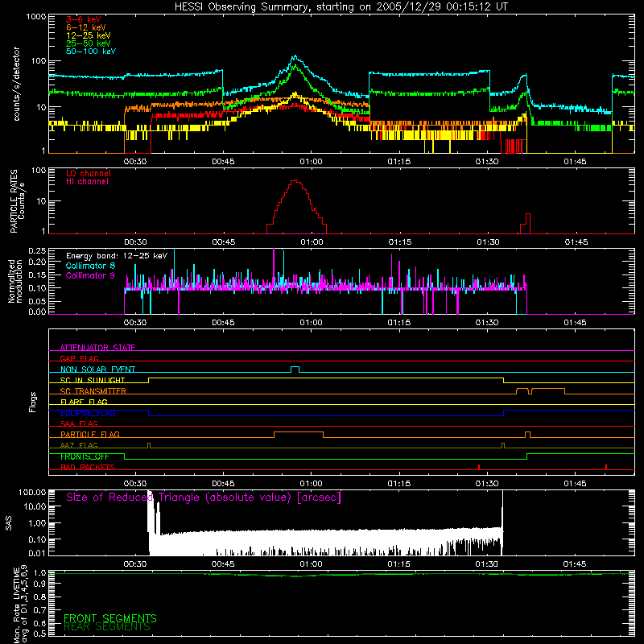Click the FRONTS_OFF flag label
The width and height of the screenshot is (644, 644).
tap(85, 456)
